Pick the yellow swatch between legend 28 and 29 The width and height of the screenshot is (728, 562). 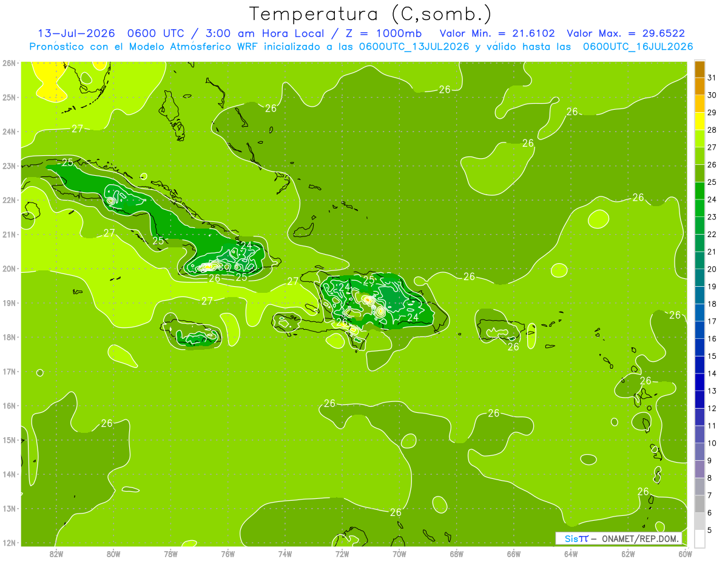[699, 122]
